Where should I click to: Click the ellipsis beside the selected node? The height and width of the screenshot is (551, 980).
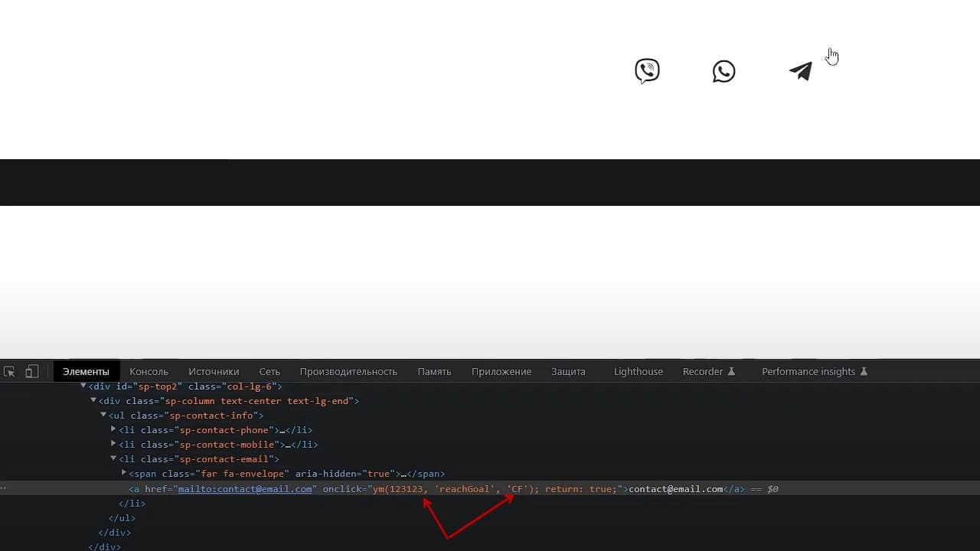click(4, 488)
